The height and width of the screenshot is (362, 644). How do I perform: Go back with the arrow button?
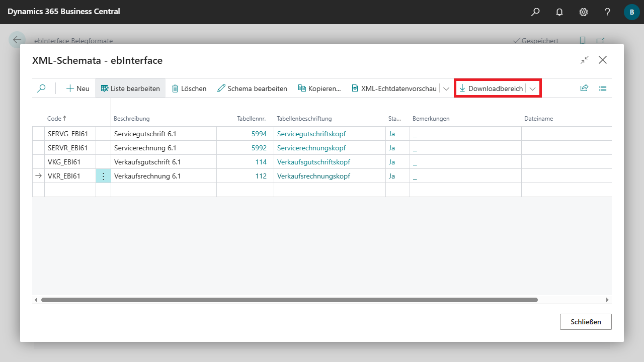(18, 40)
